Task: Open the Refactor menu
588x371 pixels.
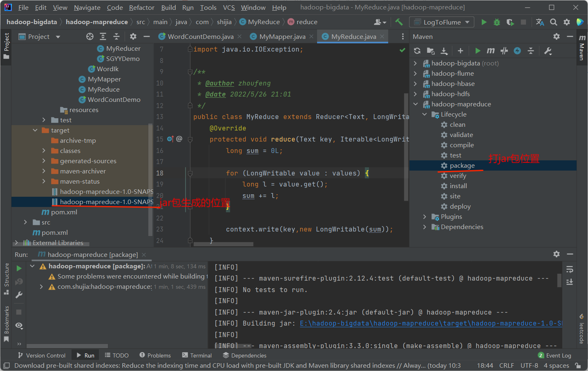Action: (x=141, y=7)
